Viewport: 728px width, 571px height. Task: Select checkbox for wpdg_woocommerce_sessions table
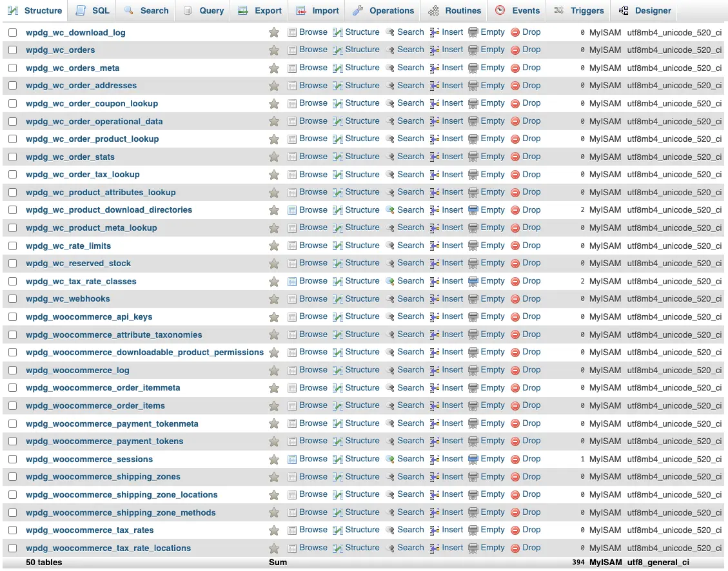click(x=13, y=460)
